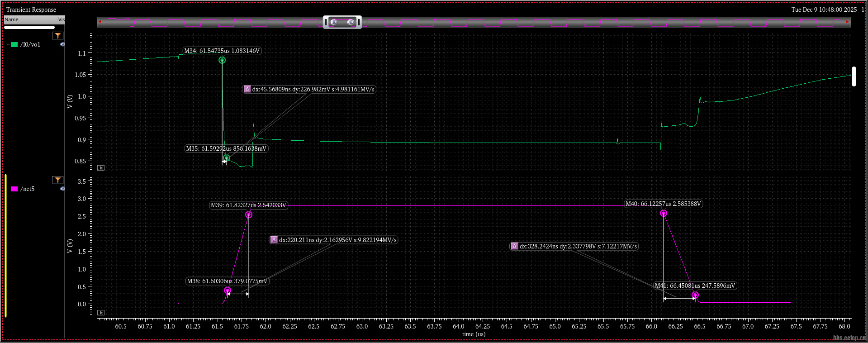Viewport: 868px width, 343px height.
Task: Click the white vertical scrollbar thumb at right
Action: tap(854, 76)
